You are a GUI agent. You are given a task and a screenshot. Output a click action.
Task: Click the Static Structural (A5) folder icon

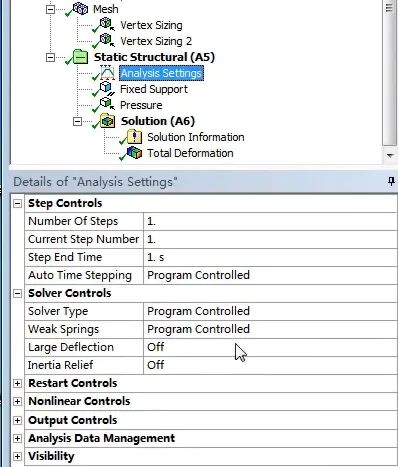tap(80, 57)
